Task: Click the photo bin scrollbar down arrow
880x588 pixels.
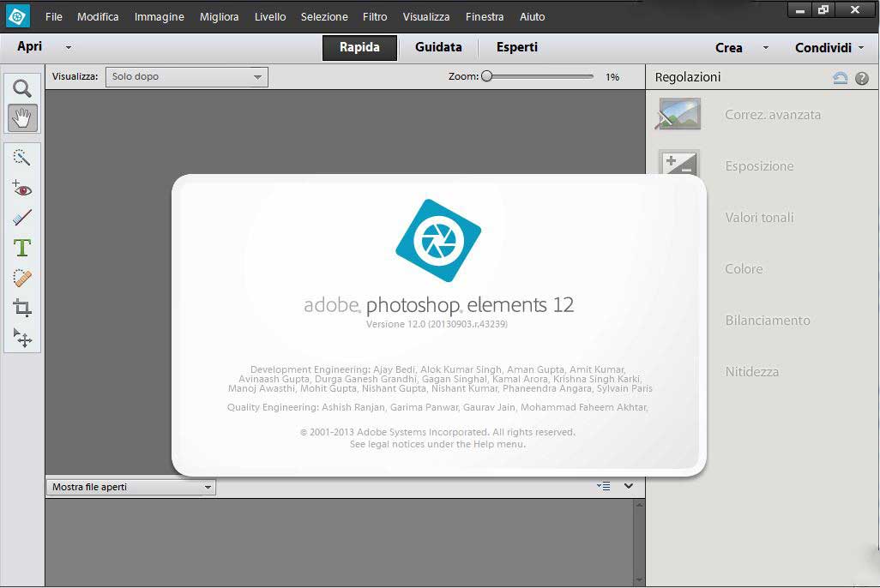Action: (x=639, y=579)
